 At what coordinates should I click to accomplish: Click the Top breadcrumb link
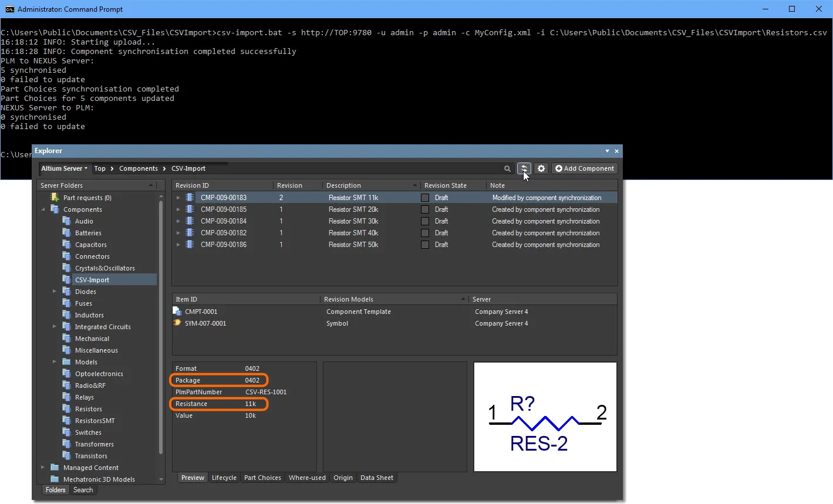(100, 169)
